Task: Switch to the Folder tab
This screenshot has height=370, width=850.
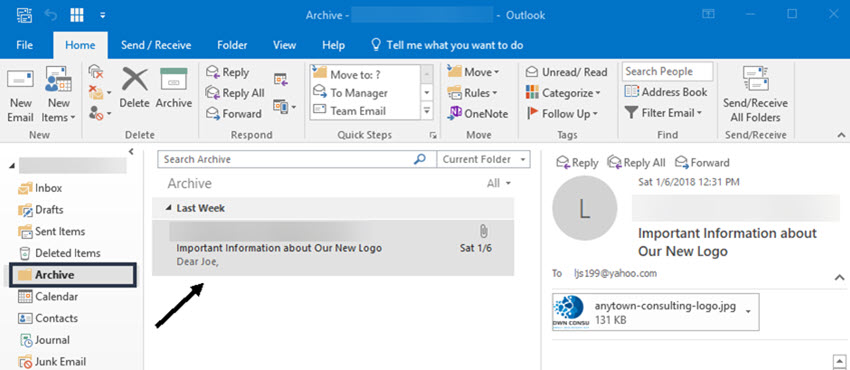Action: pyautogui.click(x=232, y=46)
